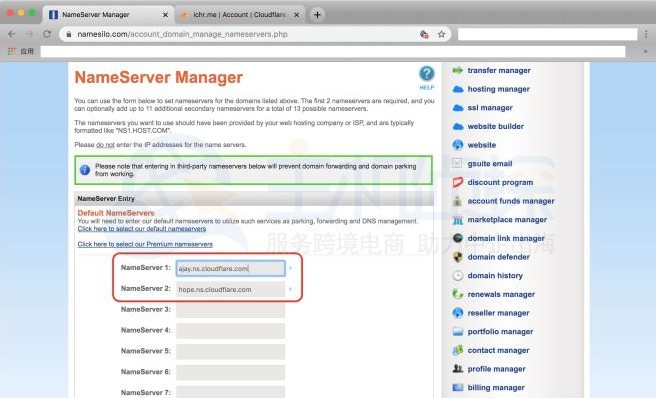
Task: Click the browser reload icon
Action: tap(47, 34)
